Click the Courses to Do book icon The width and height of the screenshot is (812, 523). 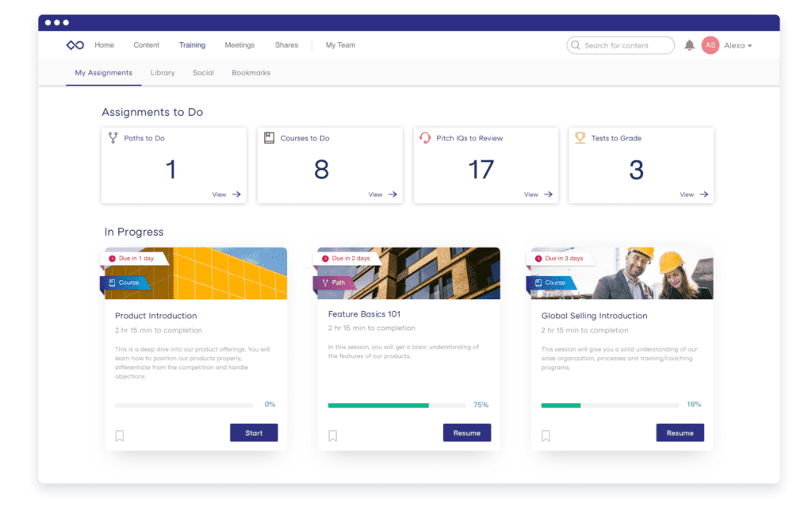(x=270, y=138)
